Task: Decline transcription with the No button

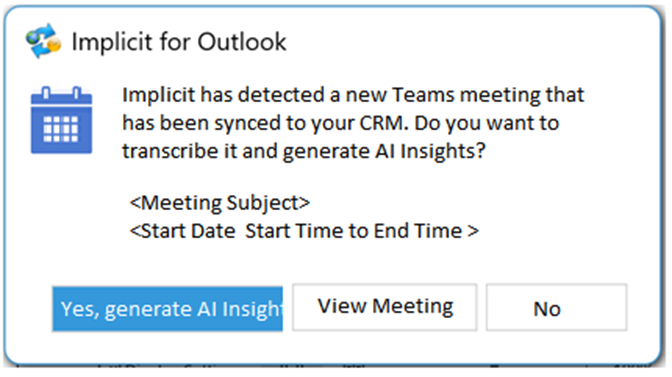Action: click(556, 308)
